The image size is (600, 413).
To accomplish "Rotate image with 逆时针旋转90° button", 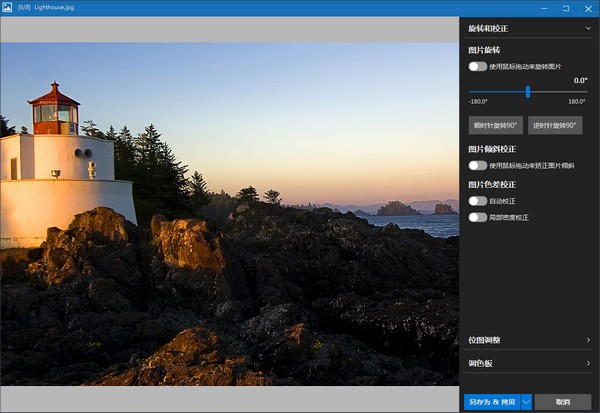I will (555, 126).
